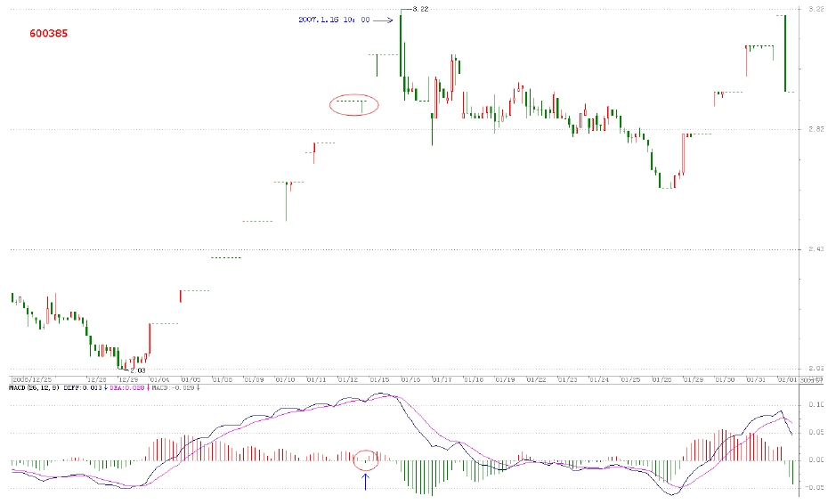Click the 2.03 low price label
The height and width of the screenshot is (504, 836).
tap(136, 370)
